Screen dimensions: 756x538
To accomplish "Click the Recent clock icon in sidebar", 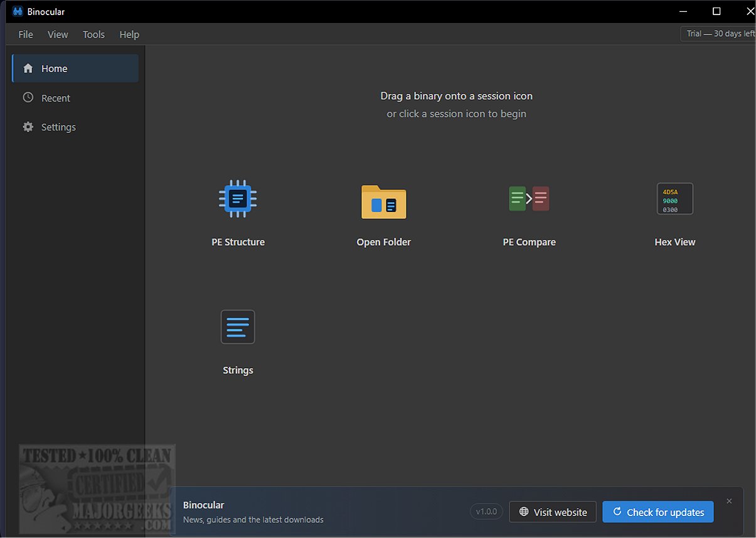I will tap(28, 97).
